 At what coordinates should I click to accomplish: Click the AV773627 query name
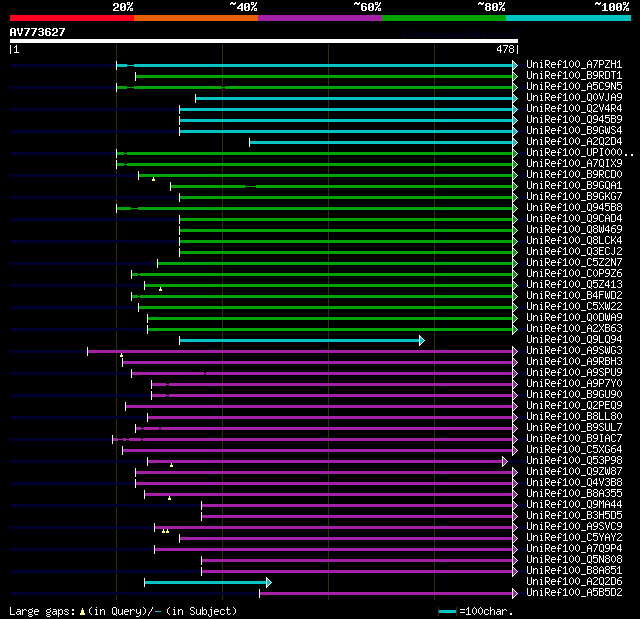coord(37,32)
